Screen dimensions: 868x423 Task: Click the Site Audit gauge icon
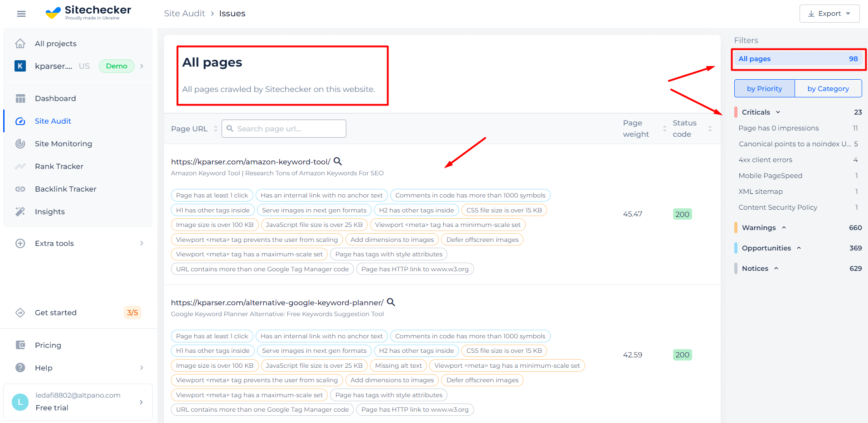pyautogui.click(x=20, y=121)
